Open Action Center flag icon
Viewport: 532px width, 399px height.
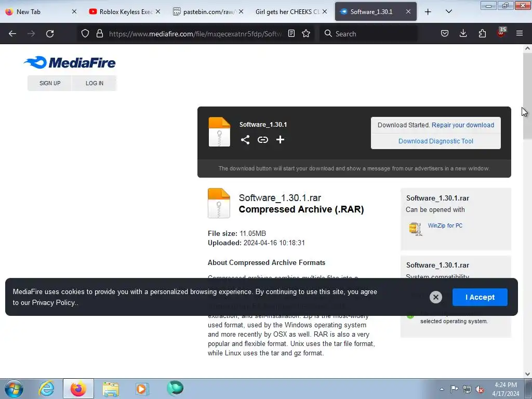coord(454,389)
